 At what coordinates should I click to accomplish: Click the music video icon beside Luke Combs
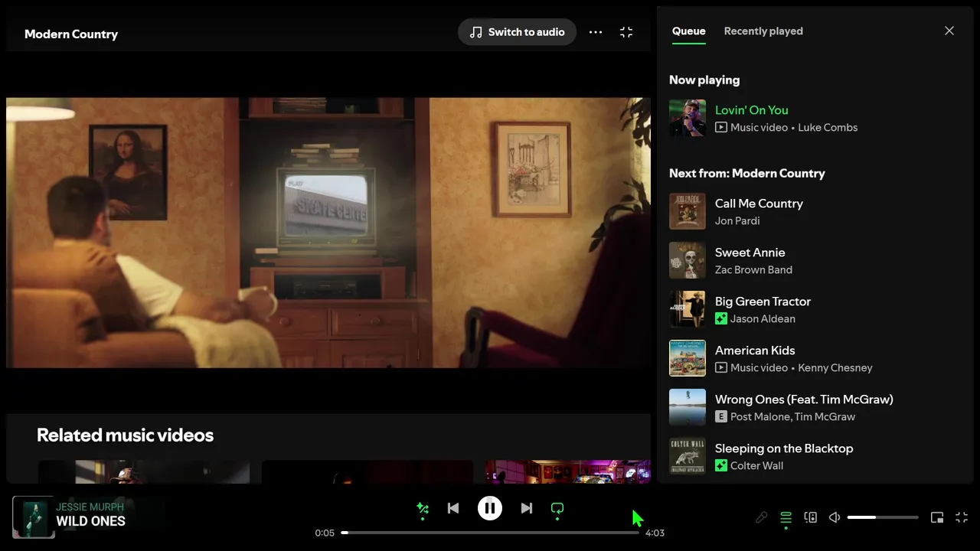(x=721, y=128)
